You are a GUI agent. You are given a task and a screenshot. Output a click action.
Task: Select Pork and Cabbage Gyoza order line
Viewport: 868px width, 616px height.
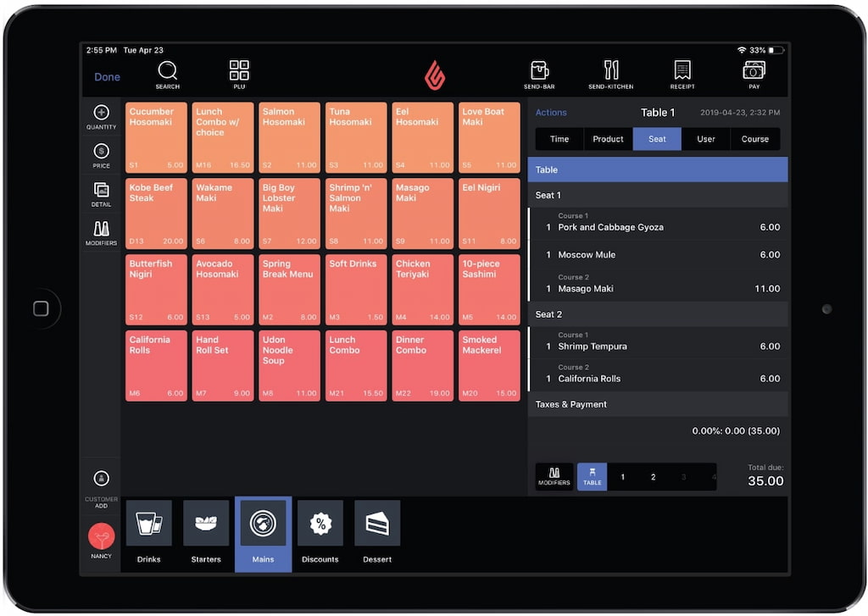(x=658, y=224)
